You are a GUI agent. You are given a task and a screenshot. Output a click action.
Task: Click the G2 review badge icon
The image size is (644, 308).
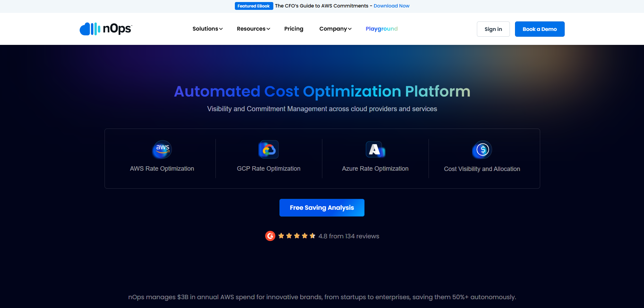tap(270, 236)
